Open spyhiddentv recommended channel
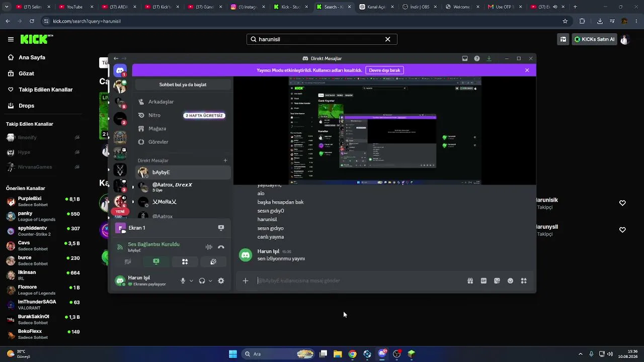 [43, 231]
